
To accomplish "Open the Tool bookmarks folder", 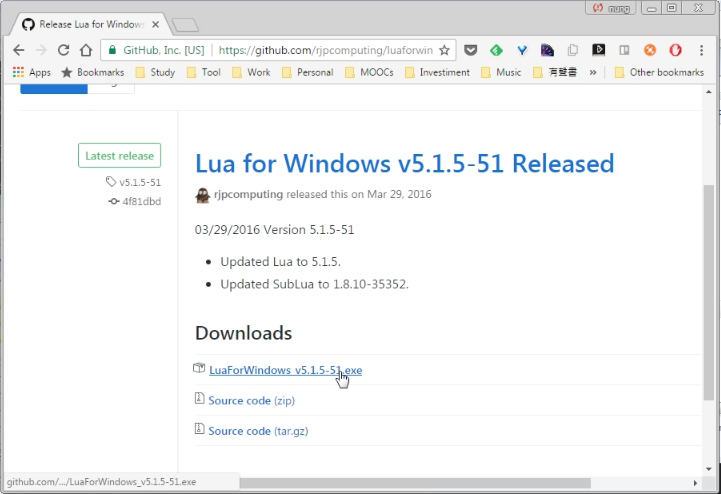I will (x=203, y=72).
